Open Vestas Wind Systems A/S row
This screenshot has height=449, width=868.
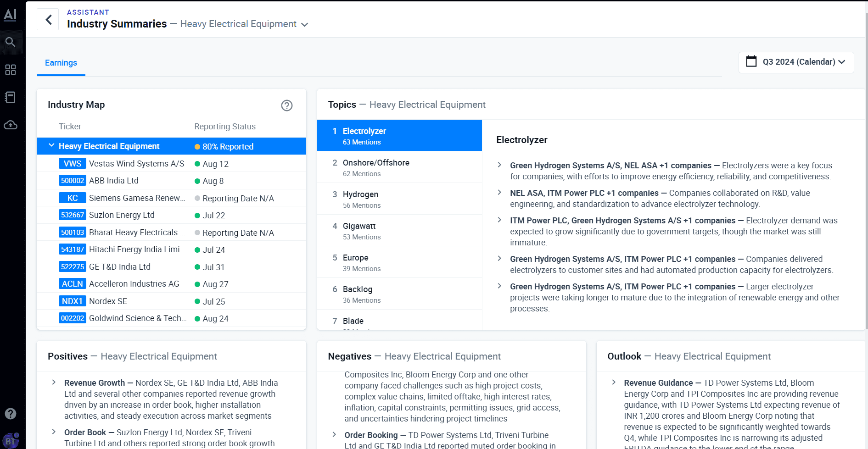pos(171,164)
